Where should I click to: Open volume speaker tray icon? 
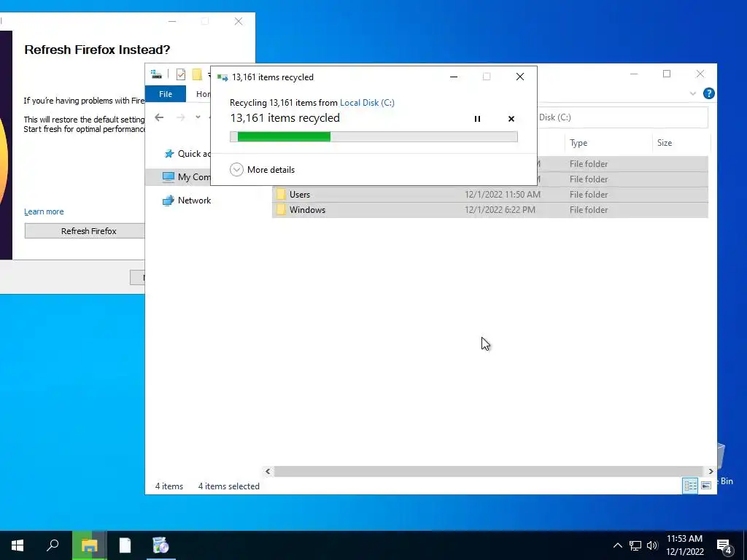(x=652, y=545)
